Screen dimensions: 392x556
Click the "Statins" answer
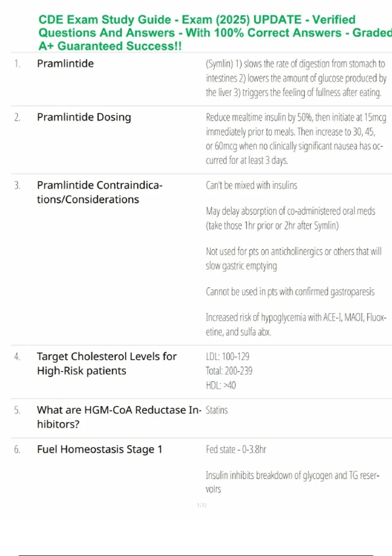click(x=217, y=410)
